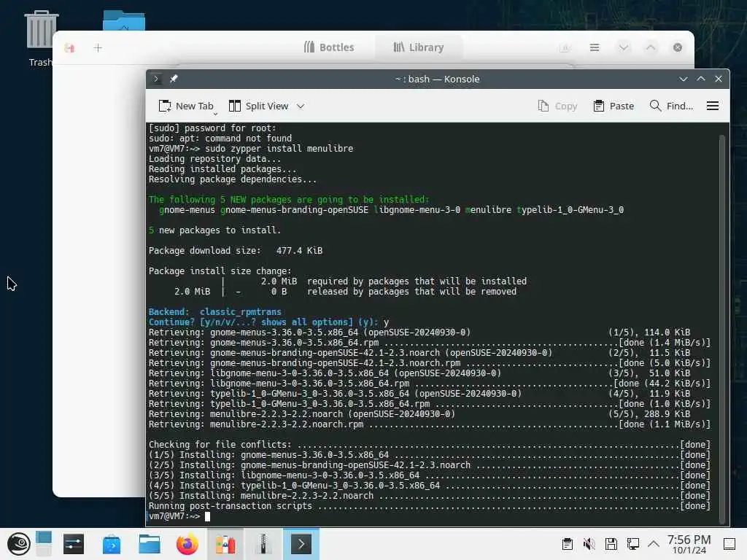
Task: Click the grey vertical-bar app icon in taskbar
Action: [x=263, y=544]
